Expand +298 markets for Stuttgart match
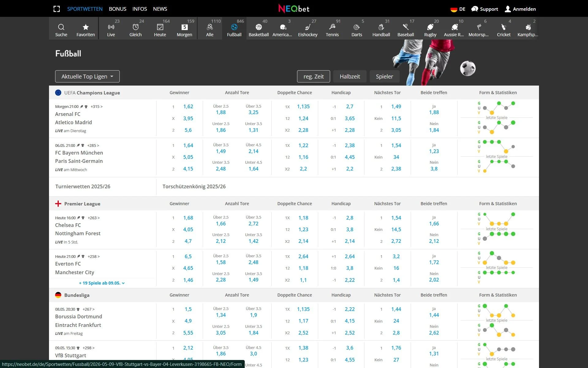The width and height of the screenshot is (588, 368). pyautogui.click(x=89, y=348)
